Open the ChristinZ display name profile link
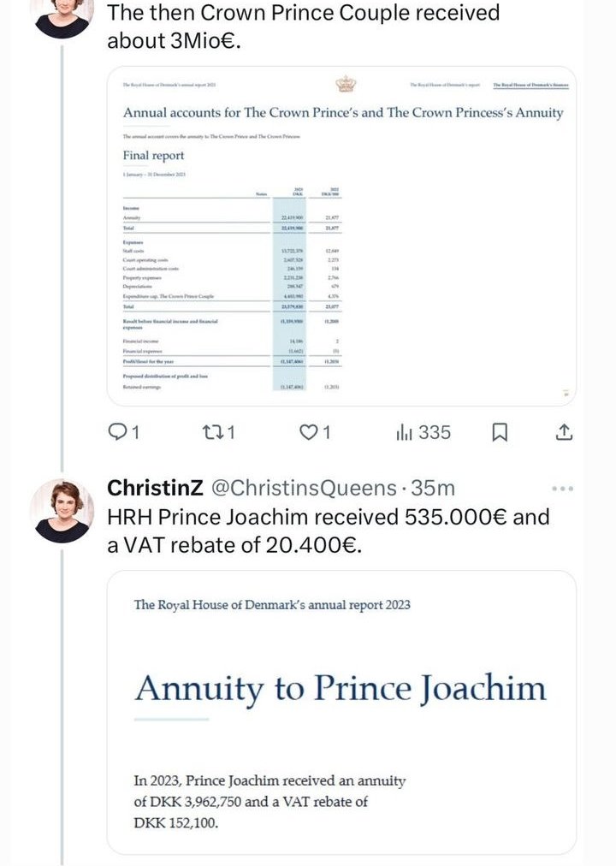Viewport: 616px width, 866px height. [x=155, y=489]
